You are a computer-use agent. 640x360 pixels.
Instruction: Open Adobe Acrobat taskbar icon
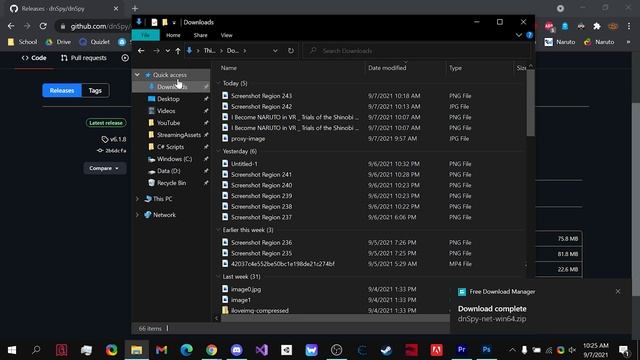[x=436, y=350]
